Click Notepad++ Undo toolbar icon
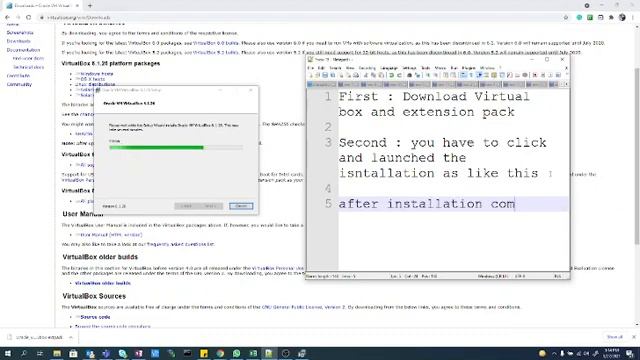The image size is (640, 360). click(x=391, y=76)
